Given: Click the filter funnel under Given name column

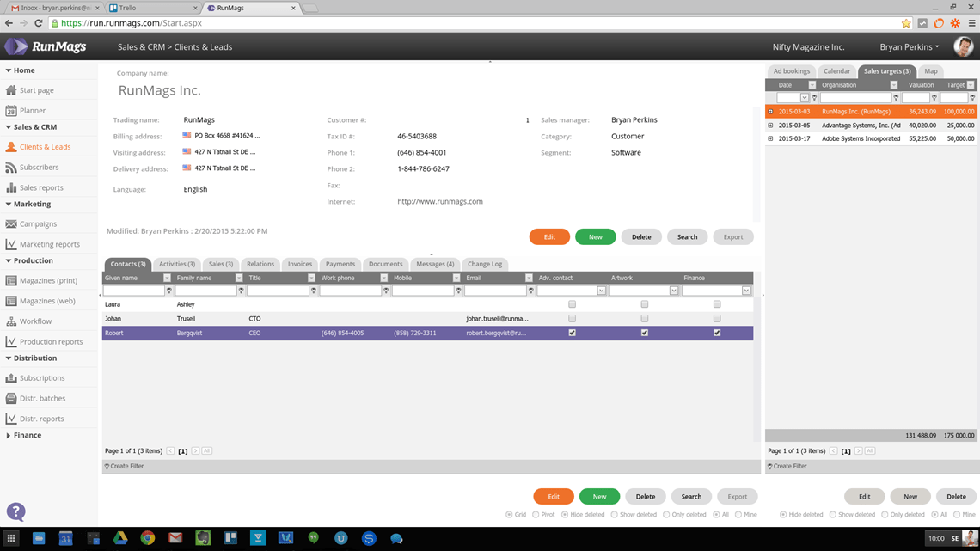Looking at the screenshot, I should 168,291.
